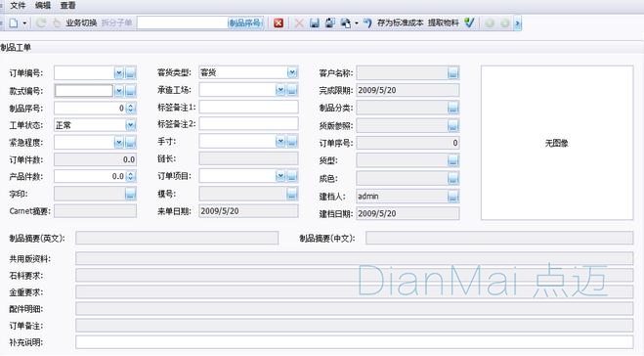This screenshot has width=644, height=356.
Task: Open the dropdown arrow beside new document icon
Action: point(24,23)
